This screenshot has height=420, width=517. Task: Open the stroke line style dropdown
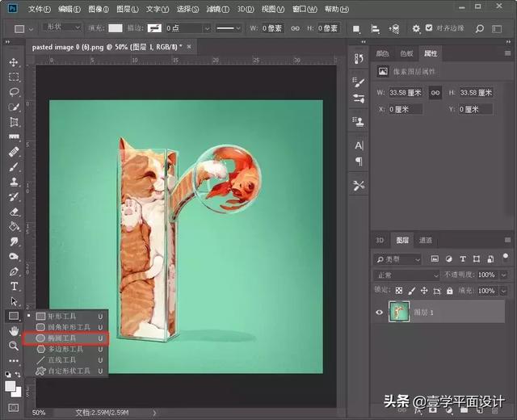[229, 28]
